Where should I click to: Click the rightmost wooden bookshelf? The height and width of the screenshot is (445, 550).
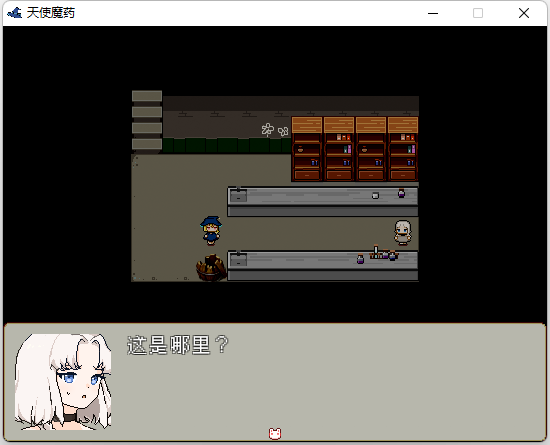pos(403,149)
